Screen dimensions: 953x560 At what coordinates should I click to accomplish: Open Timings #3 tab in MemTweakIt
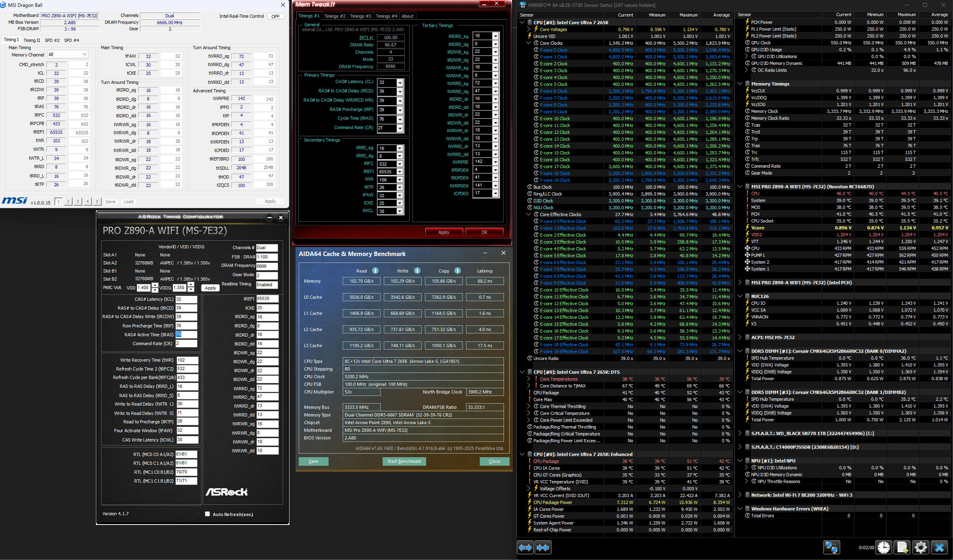coord(360,16)
